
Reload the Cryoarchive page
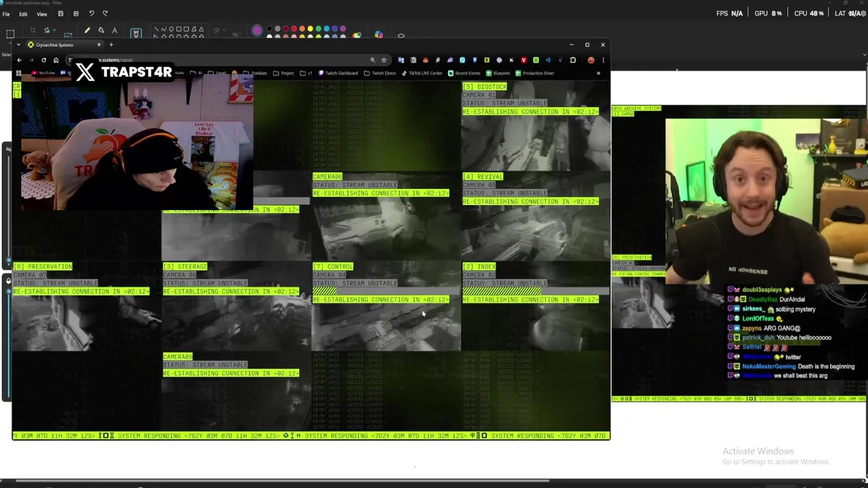click(x=43, y=60)
